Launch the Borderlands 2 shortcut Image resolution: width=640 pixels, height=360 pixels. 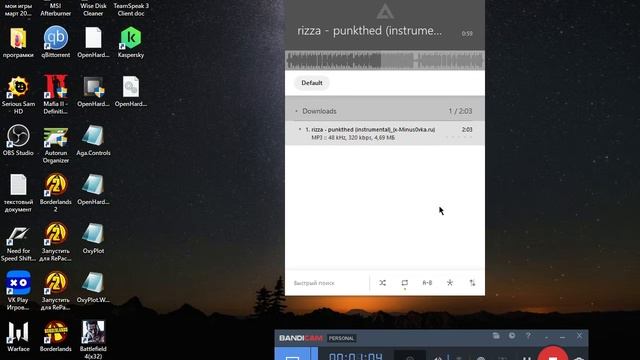click(x=56, y=193)
